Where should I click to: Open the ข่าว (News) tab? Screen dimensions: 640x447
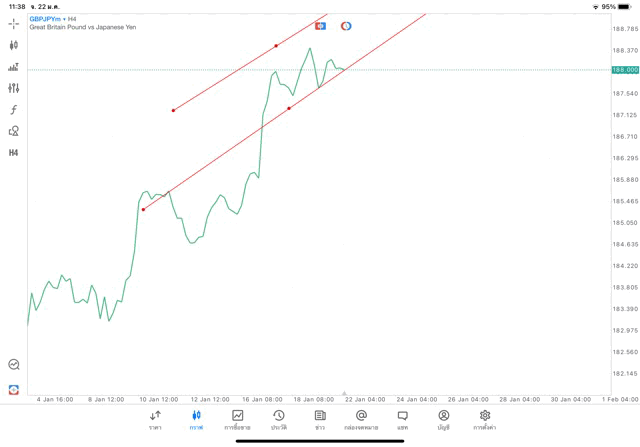click(320, 420)
